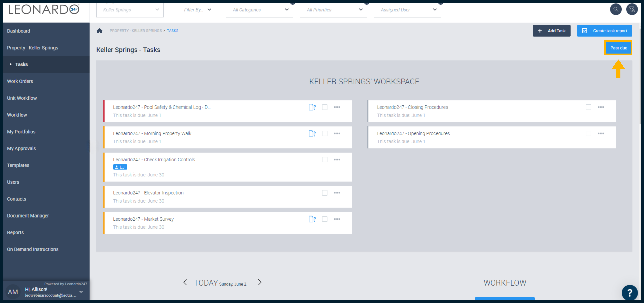The width and height of the screenshot is (644, 303).
Task: Open the Assigned User dropdown
Action: coord(407,10)
